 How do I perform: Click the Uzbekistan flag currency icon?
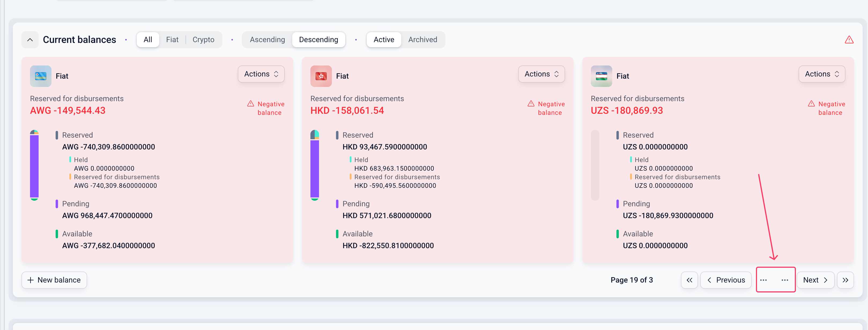tap(601, 76)
